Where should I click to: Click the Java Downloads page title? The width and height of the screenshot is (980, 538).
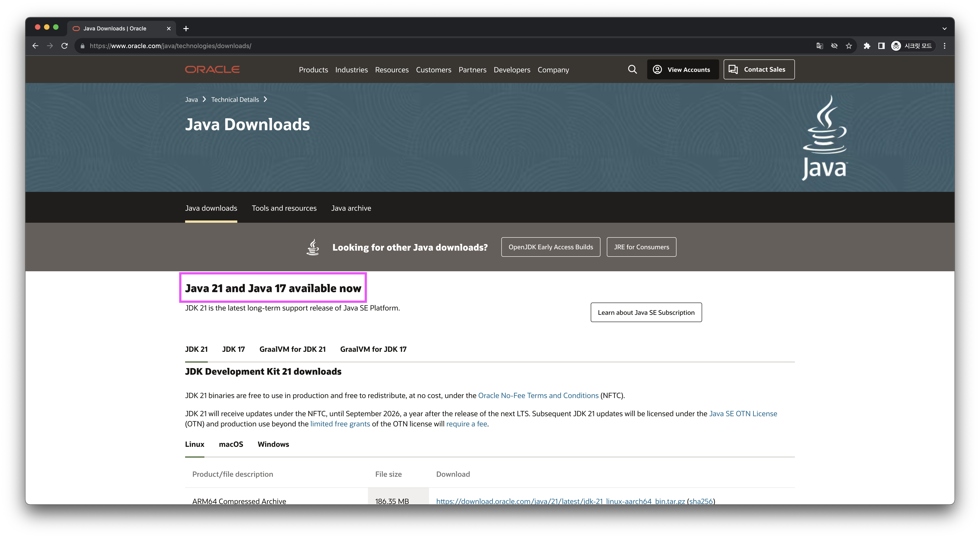click(x=247, y=125)
